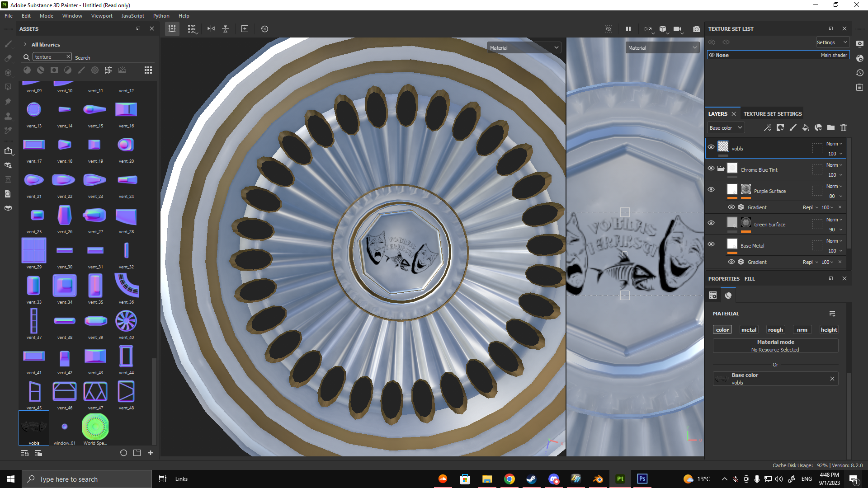Expand the All libraries tree
Viewport: 868px width, 488px height.
pyautogui.click(x=25, y=44)
